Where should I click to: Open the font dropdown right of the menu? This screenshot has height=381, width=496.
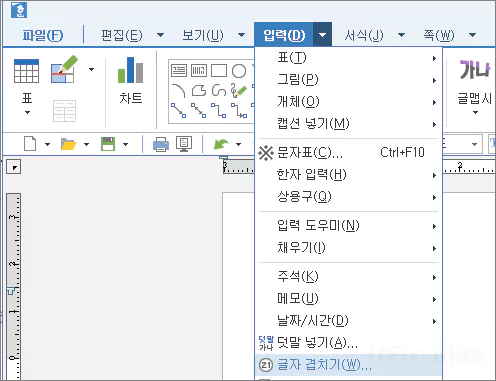[474, 144]
